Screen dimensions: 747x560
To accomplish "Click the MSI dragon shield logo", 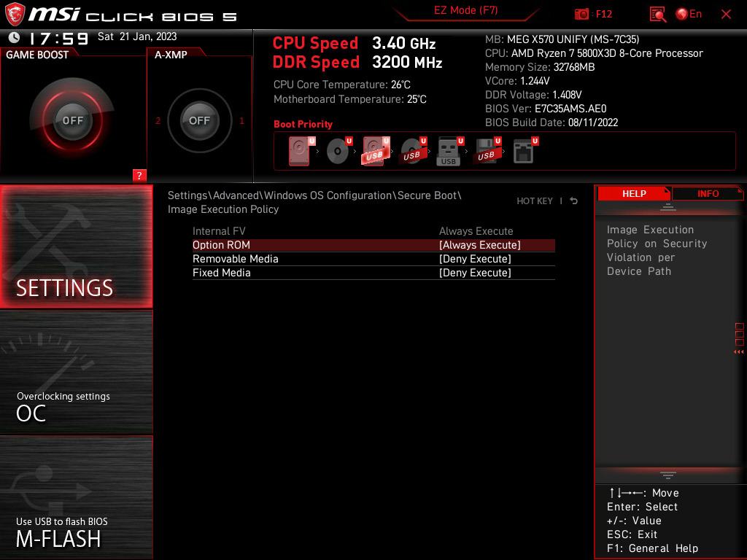I will click(x=15, y=15).
